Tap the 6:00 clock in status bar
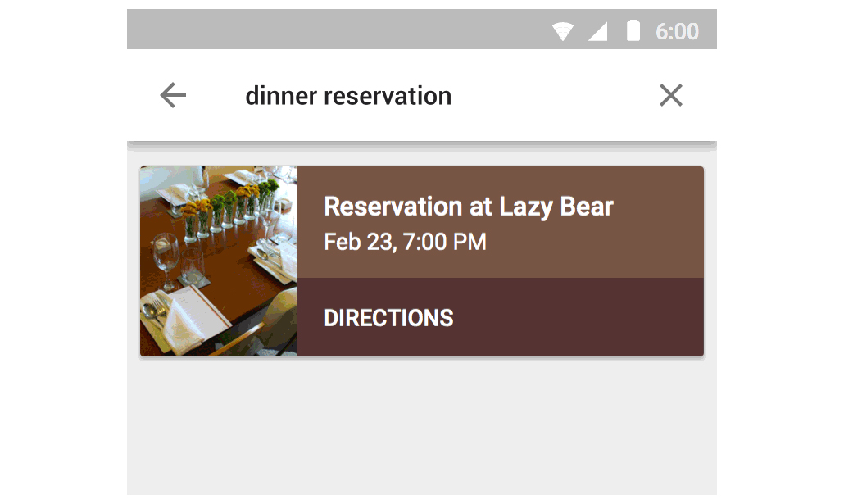The image size is (844, 504). (x=677, y=31)
